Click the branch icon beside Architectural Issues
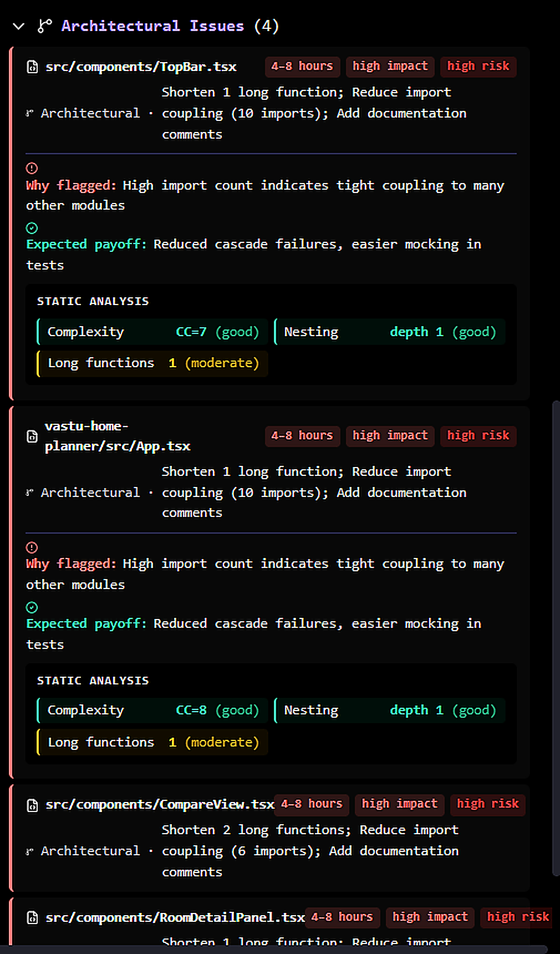Viewport: 560px width, 954px height. (x=44, y=26)
